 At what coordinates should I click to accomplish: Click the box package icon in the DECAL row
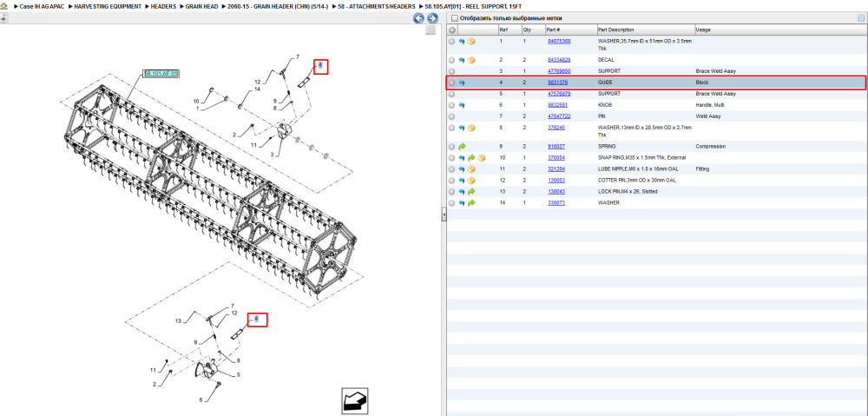471,60
